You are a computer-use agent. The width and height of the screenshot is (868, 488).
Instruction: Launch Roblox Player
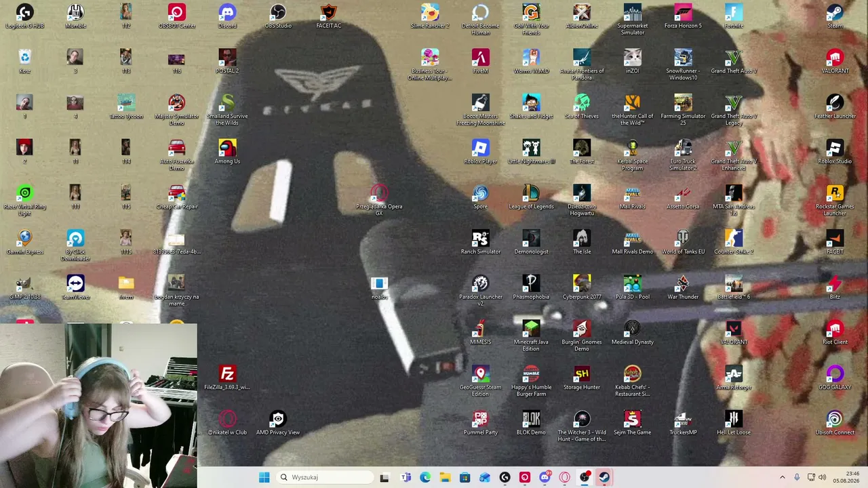pyautogui.click(x=481, y=152)
